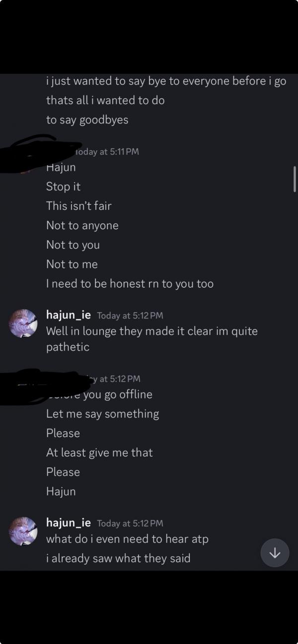Tap the 'Well in lounge they made it clear' message
Image resolution: width=298 pixels, height=644 pixels.
click(x=151, y=331)
